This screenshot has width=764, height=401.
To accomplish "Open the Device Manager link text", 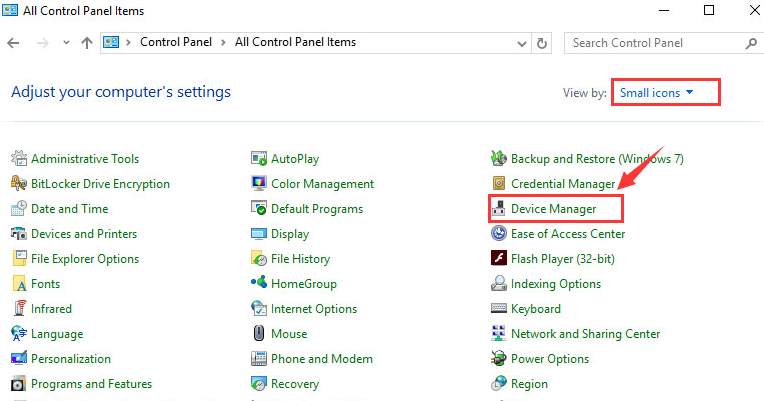I will tap(554, 209).
